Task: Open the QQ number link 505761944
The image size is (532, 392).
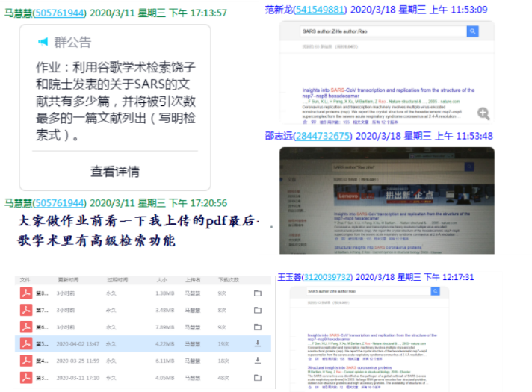Action: [60, 13]
